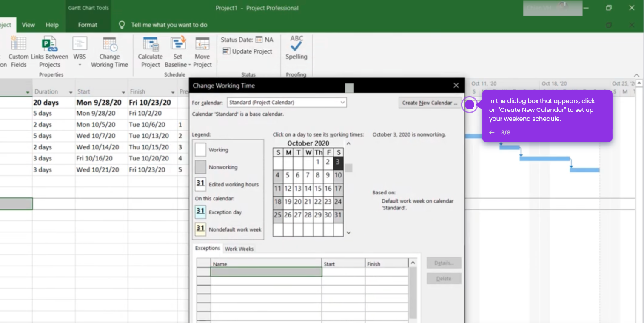Go back with tooltip arrow
The width and height of the screenshot is (644, 323).
[x=492, y=132]
